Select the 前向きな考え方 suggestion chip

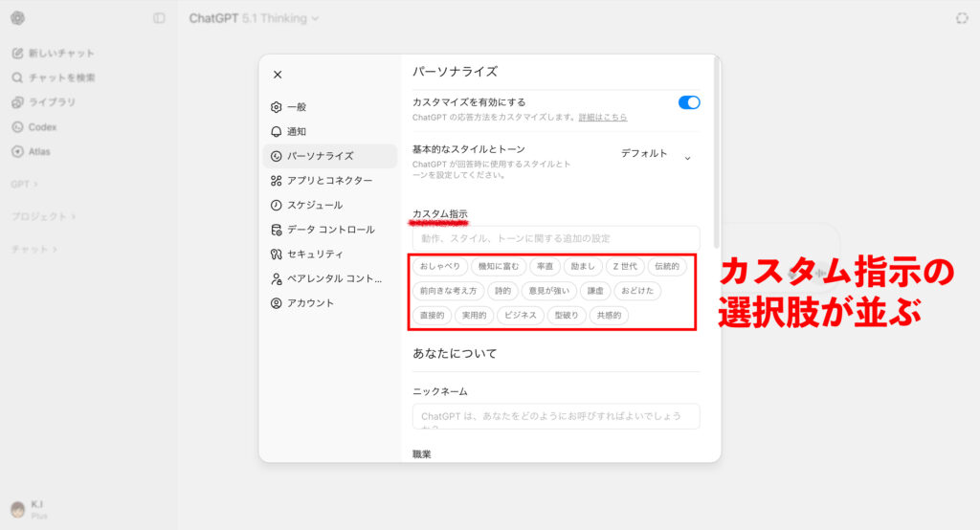pyautogui.click(x=448, y=291)
